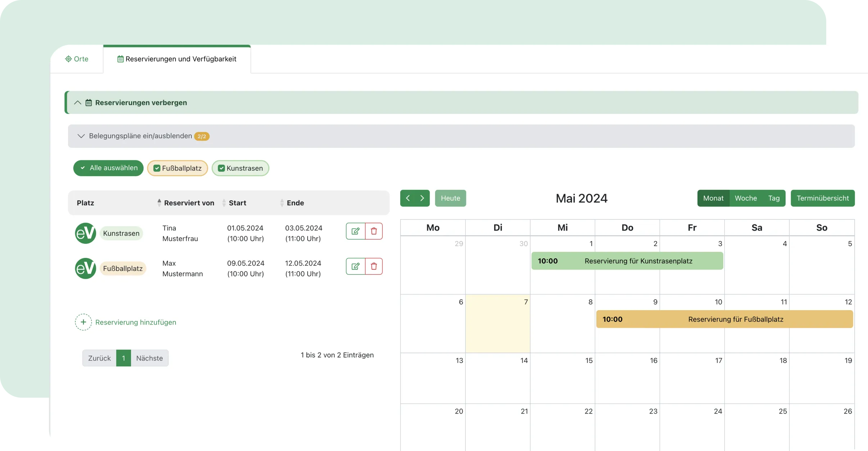Viewport: 868px width, 451px height.
Task: Click the Heute button
Action: click(450, 198)
